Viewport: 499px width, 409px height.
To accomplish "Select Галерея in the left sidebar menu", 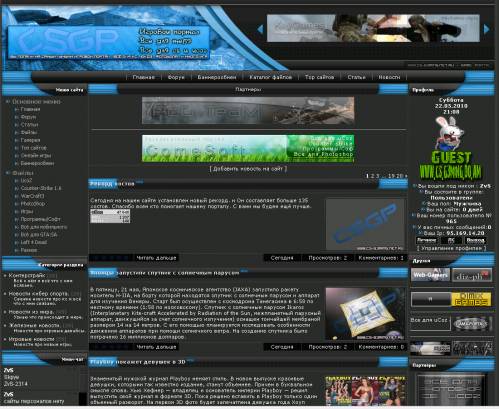I will click(30, 140).
